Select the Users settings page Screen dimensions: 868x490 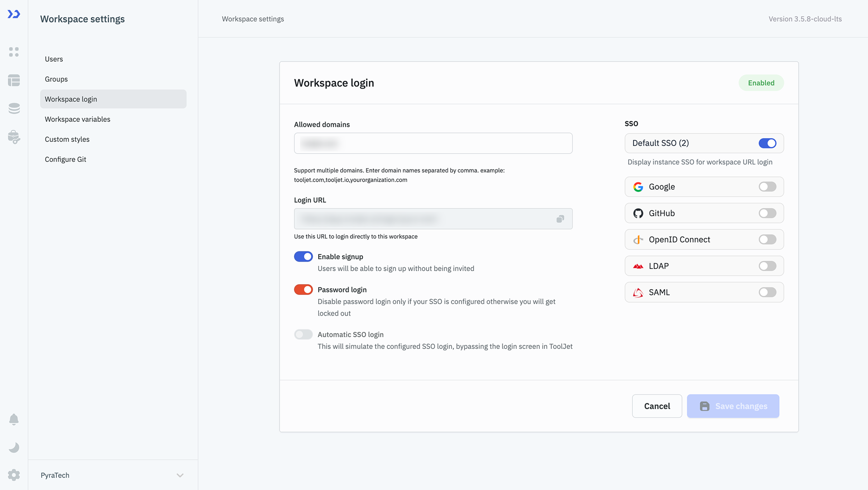tap(54, 59)
